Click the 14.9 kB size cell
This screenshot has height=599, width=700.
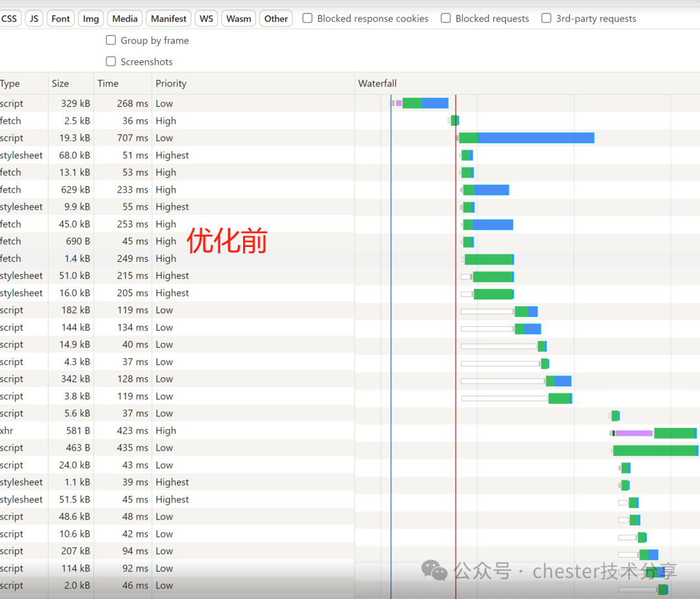pyautogui.click(x=75, y=345)
